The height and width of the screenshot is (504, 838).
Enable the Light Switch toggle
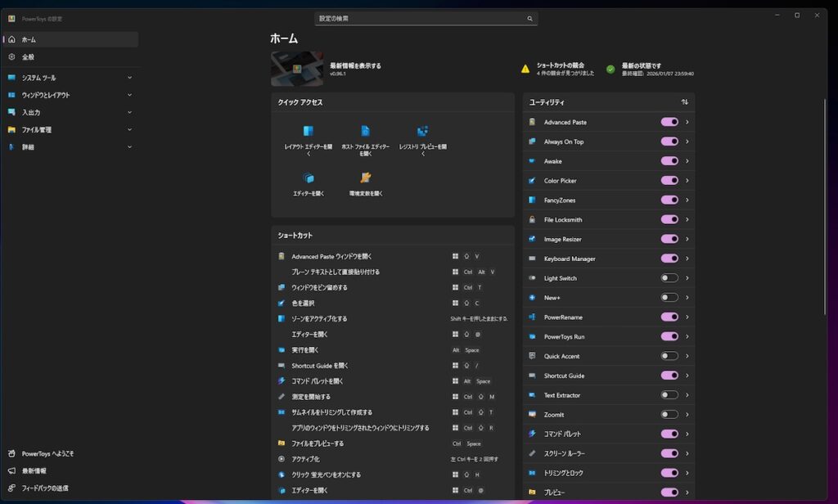point(669,278)
